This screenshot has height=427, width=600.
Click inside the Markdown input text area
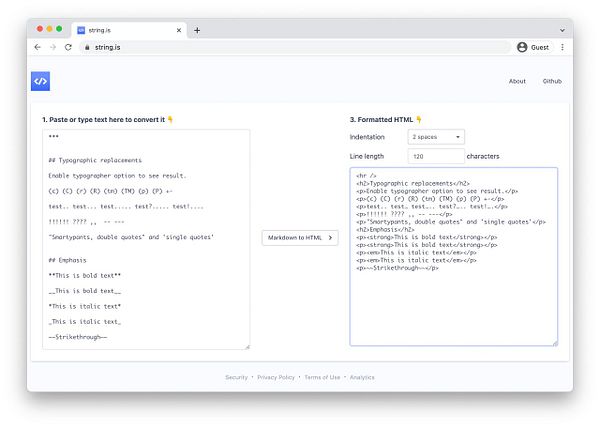(x=146, y=240)
